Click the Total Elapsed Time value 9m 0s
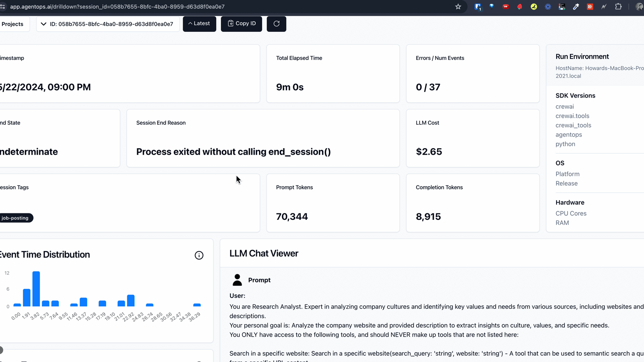The height and width of the screenshot is (362, 644). coord(290,87)
